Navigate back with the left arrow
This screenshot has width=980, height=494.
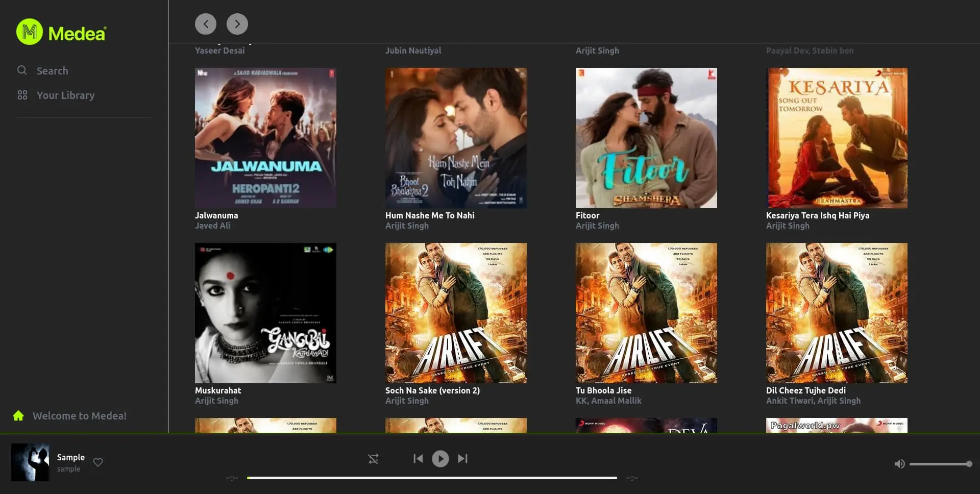coord(206,23)
